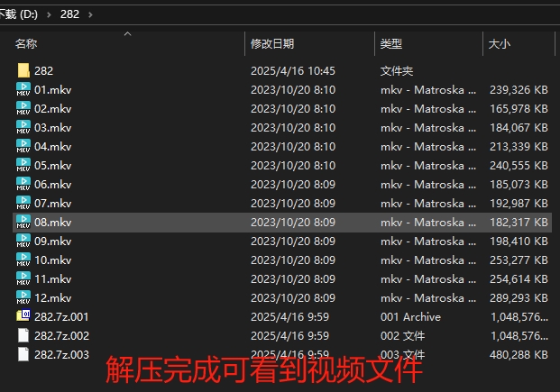The height and width of the screenshot is (392, 560).
Task: Select the 01.mkv video file icon
Action: (23, 89)
